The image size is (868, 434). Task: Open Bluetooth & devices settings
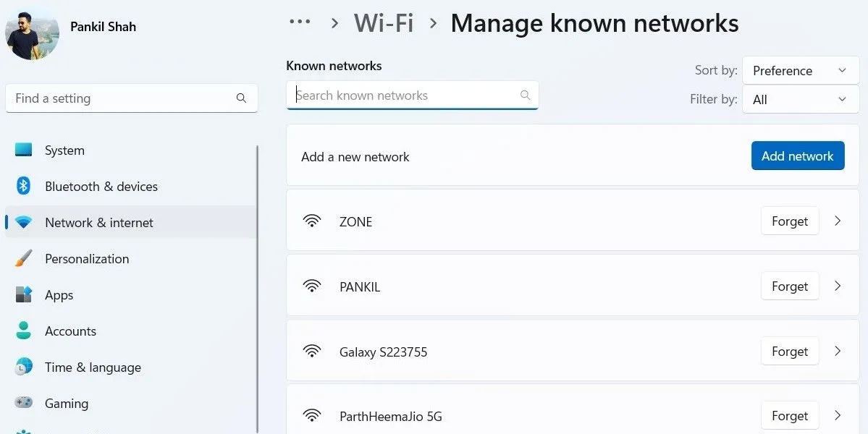click(25, 186)
